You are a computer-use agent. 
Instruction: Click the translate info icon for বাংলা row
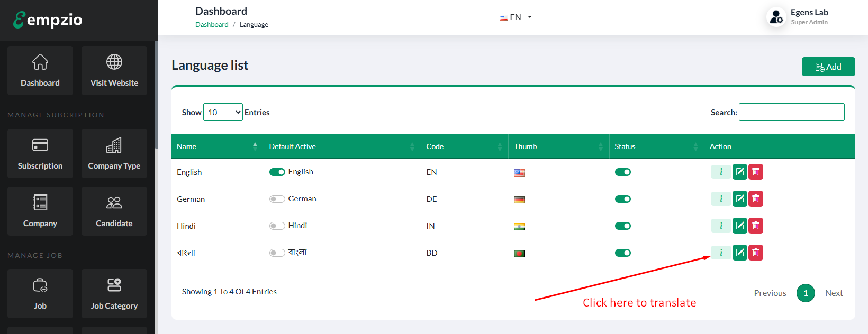point(720,253)
